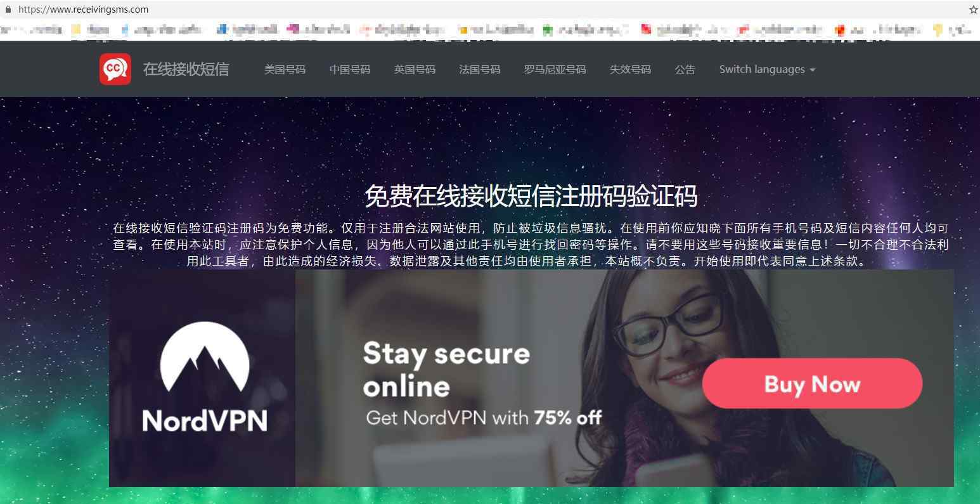Click the red CC chat logo icon
The image size is (980, 504).
[x=115, y=69]
